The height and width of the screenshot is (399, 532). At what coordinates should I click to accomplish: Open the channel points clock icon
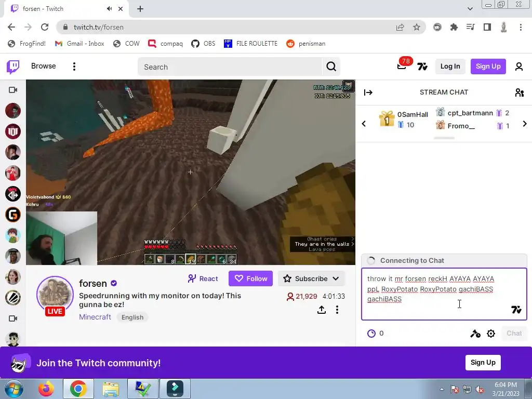click(371, 334)
